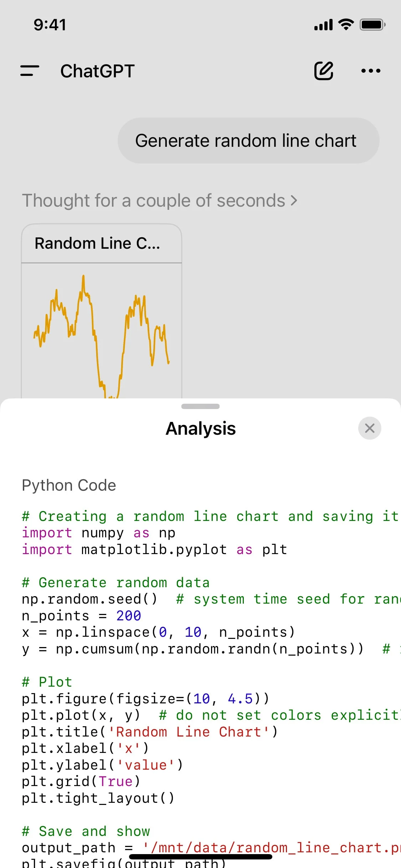
Task: Tap the ChatGPT title header
Action: click(x=97, y=71)
